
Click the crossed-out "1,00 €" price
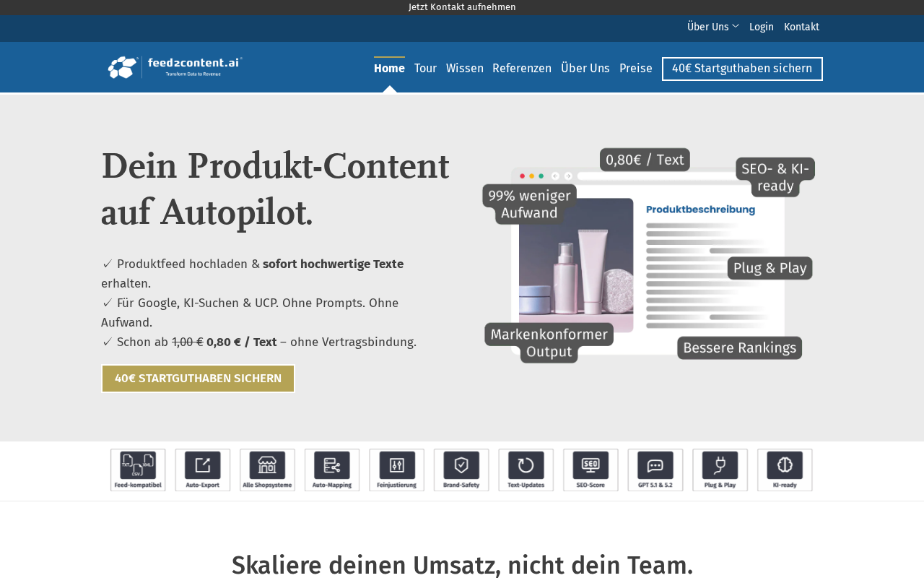coord(188,342)
